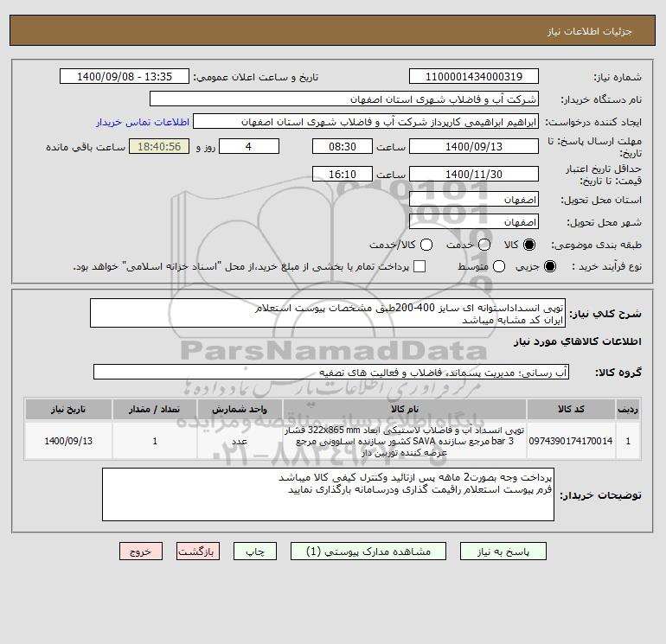Image resolution: width=666 pixels, height=644 pixels.
Task: Click the طبقه بندی موضوعی label
Action: pos(596,245)
